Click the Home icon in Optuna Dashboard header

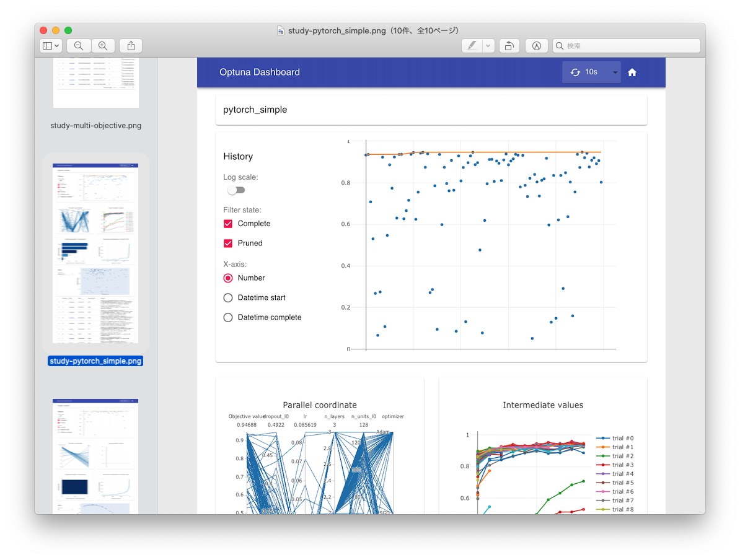(632, 72)
